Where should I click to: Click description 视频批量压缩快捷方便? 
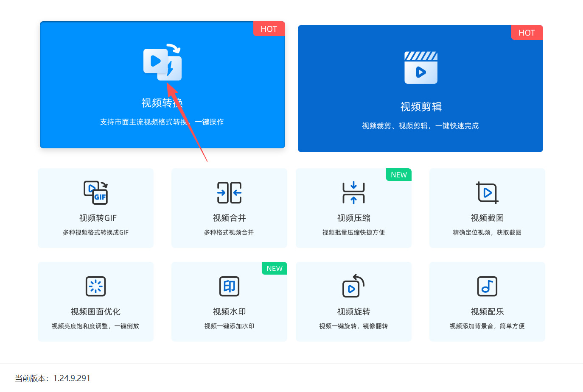tap(353, 232)
